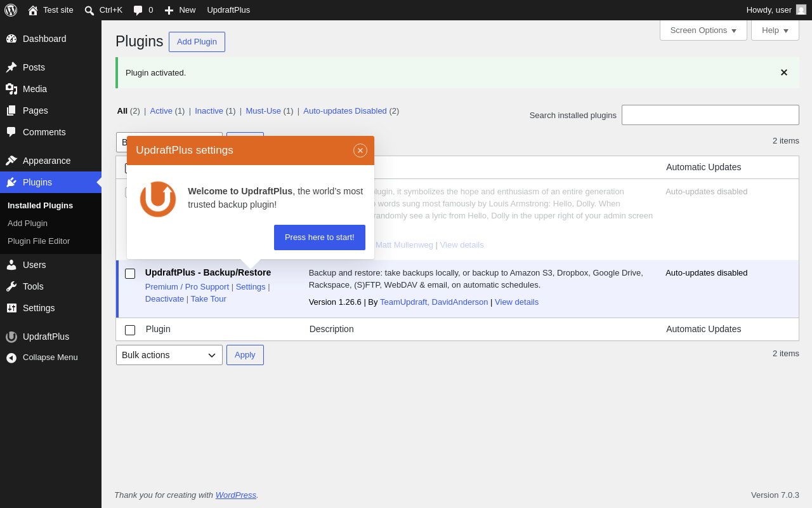
Task: Click the Comments speech bubble sidebar icon
Action: [x=11, y=132]
